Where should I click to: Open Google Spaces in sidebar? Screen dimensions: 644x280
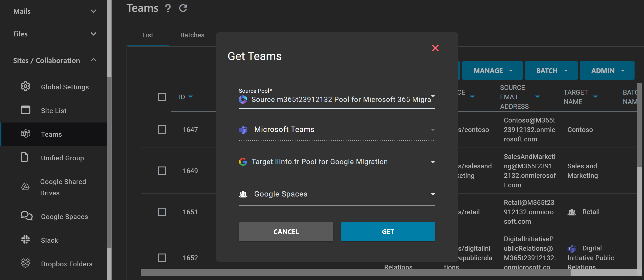click(54, 216)
